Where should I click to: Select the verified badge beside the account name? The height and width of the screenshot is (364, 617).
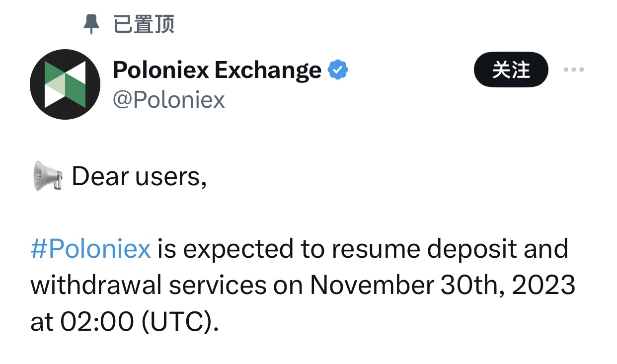coord(339,69)
